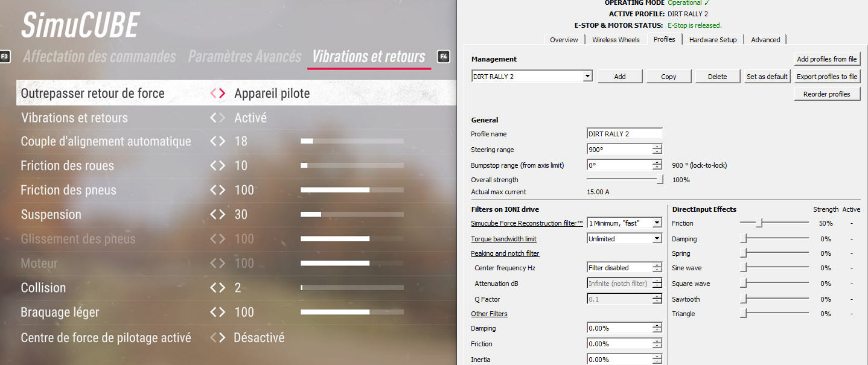
Task: Click the Square wave strength slider
Action: tap(774, 284)
